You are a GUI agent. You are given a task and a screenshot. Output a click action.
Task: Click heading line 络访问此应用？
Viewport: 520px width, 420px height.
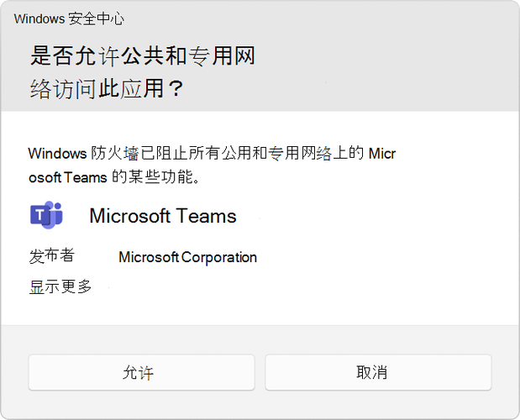(107, 89)
